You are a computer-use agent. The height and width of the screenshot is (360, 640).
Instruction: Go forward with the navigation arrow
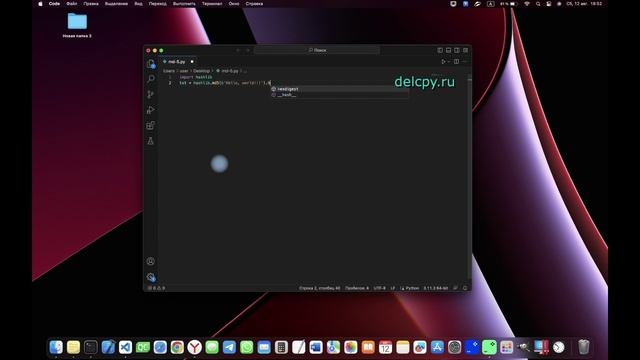(247, 50)
